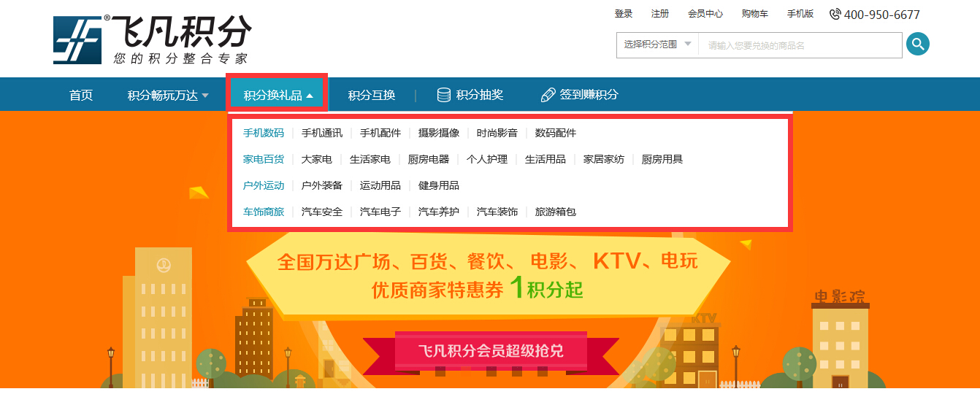This screenshot has width=980, height=405.
Task: Open 购物车 link
Action: pos(755,14)
